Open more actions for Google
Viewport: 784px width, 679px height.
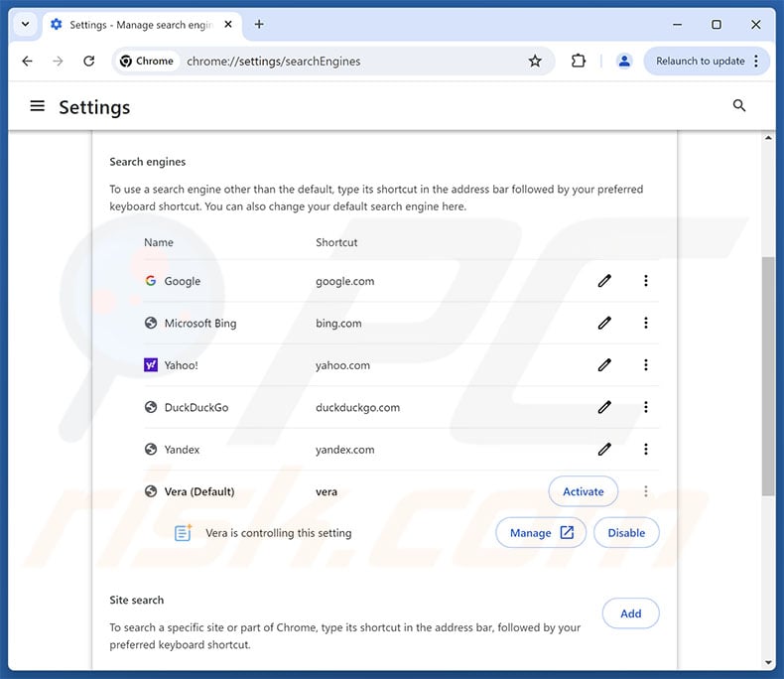(x=645, y=281)
